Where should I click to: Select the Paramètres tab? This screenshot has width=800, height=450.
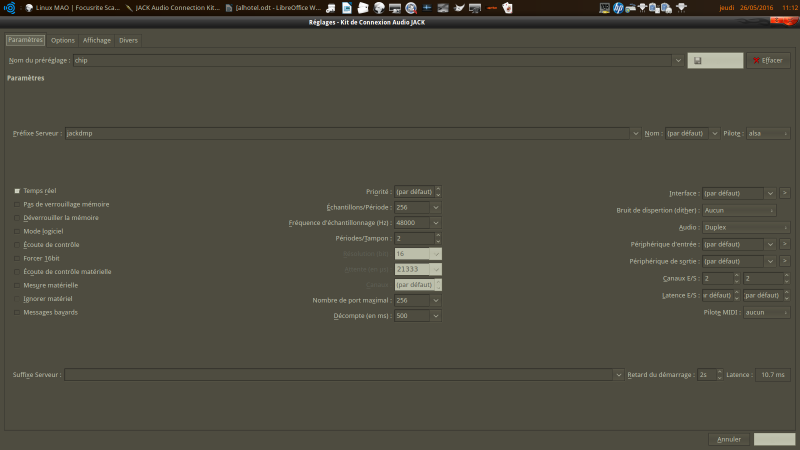[26, 40]
